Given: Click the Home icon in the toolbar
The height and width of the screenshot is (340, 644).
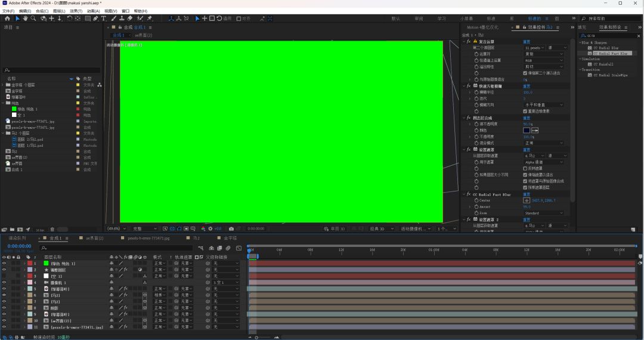Looking at the screenshot, I should [7, 18].
